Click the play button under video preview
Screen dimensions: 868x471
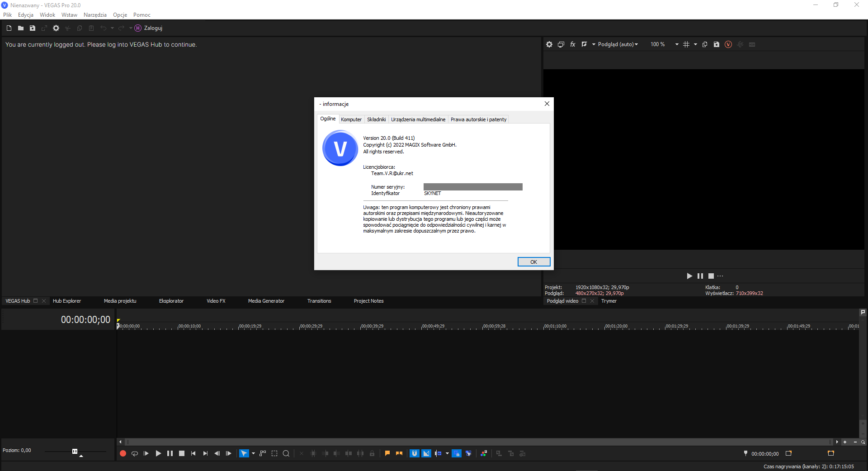pos(689,276)
